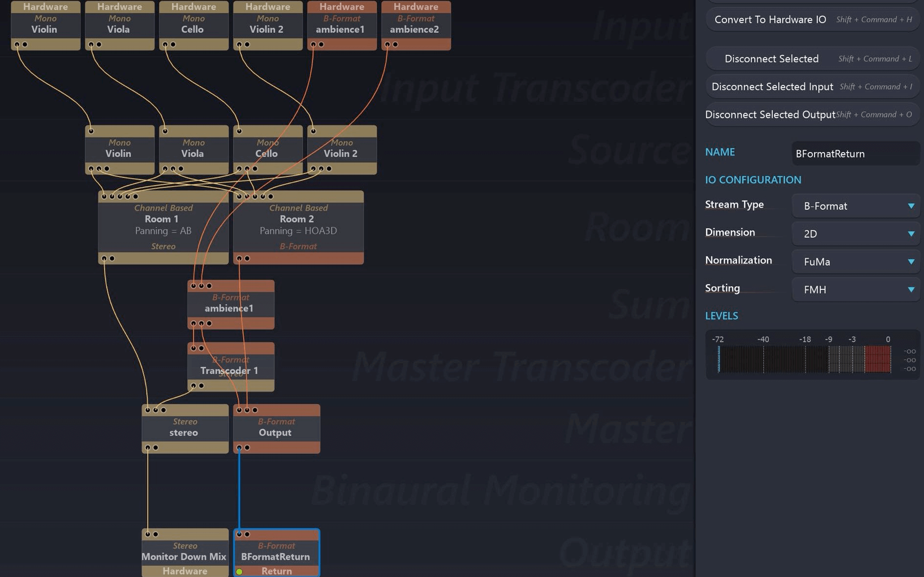Toggle the green indicator on BFormatReturn

point(239,571)
